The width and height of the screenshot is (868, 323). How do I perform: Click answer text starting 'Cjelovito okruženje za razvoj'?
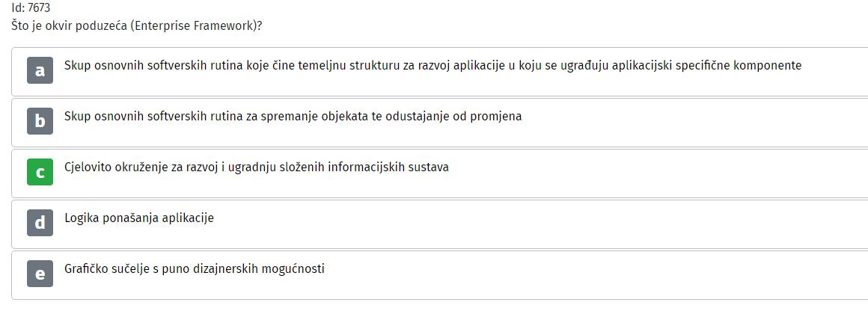coord(257,167)
